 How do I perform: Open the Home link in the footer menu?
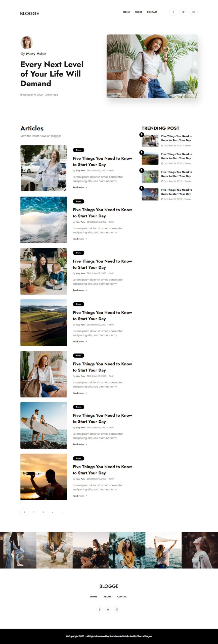(x=94, y=596)
